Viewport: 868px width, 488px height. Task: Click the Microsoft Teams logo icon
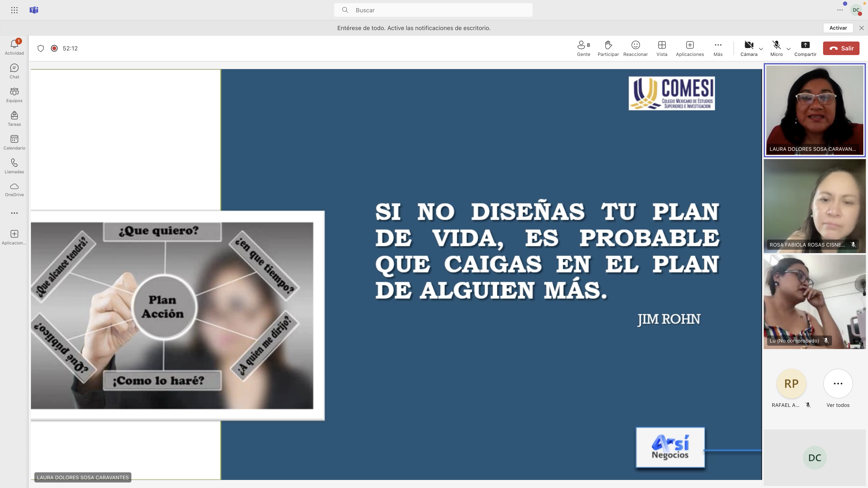[x=34, y=10]
